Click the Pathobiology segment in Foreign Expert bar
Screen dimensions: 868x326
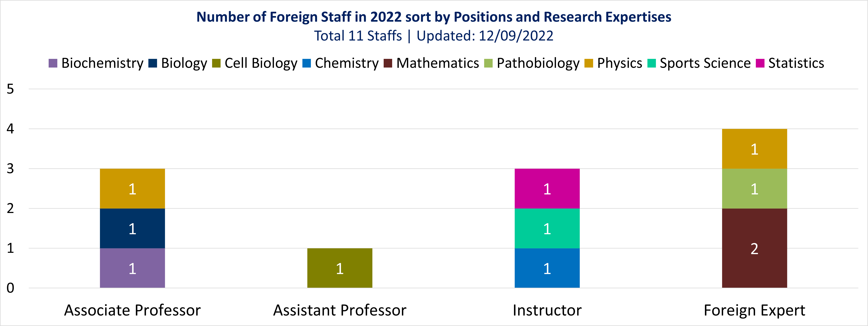point(755,188)
